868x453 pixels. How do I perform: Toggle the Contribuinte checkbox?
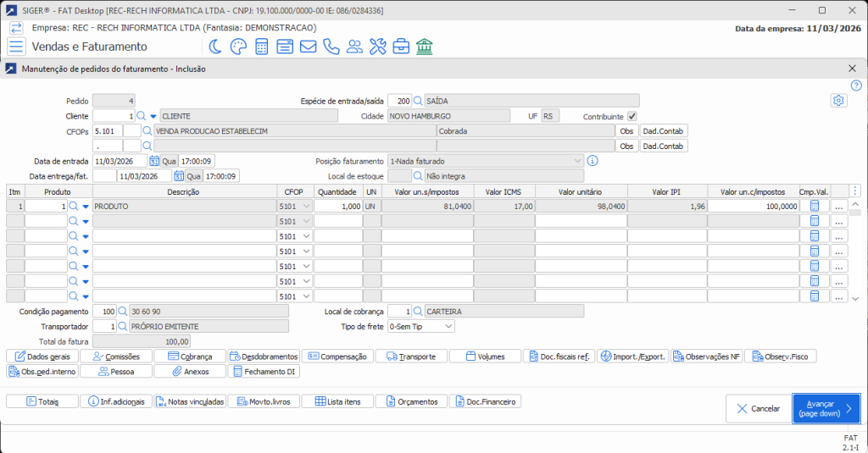coord(632,116)
